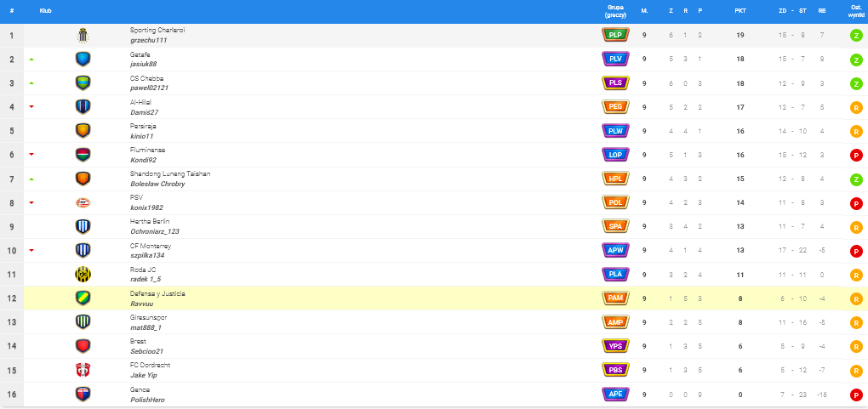This screenshot has height=409, width=868.
Task: Click the Sporting Charleroi club crest
Action: tap(83, 35)
